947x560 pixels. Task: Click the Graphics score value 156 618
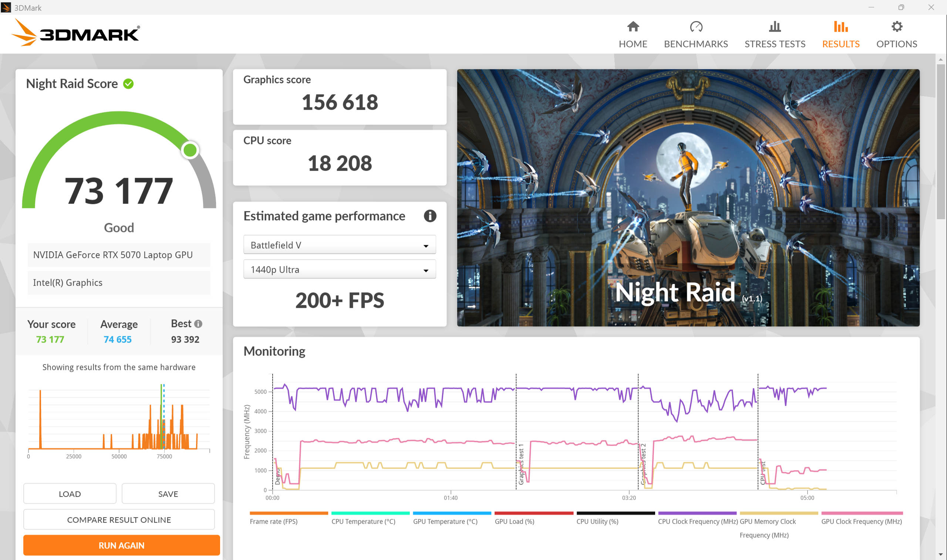click(x=340, y=102)
